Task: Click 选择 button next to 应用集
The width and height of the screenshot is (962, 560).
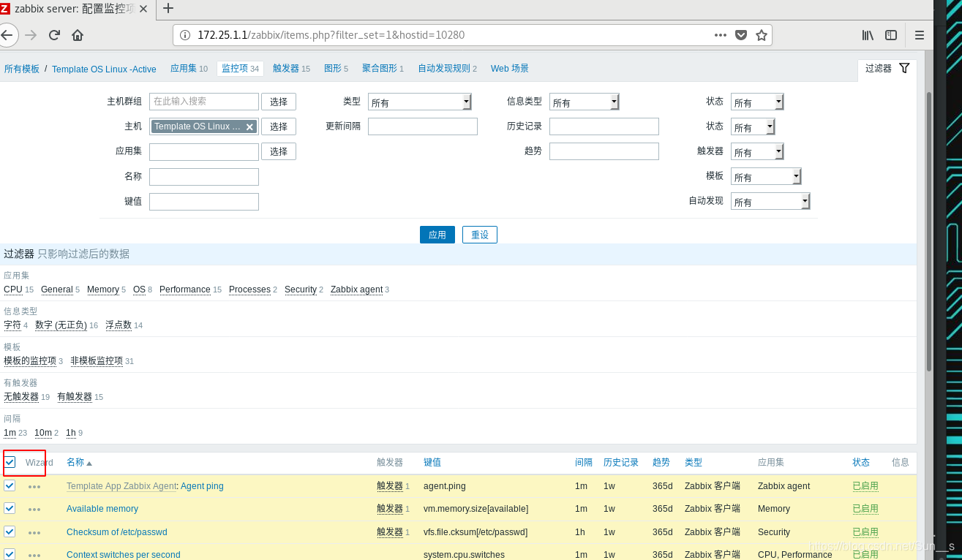Action: tap(279, 151)
